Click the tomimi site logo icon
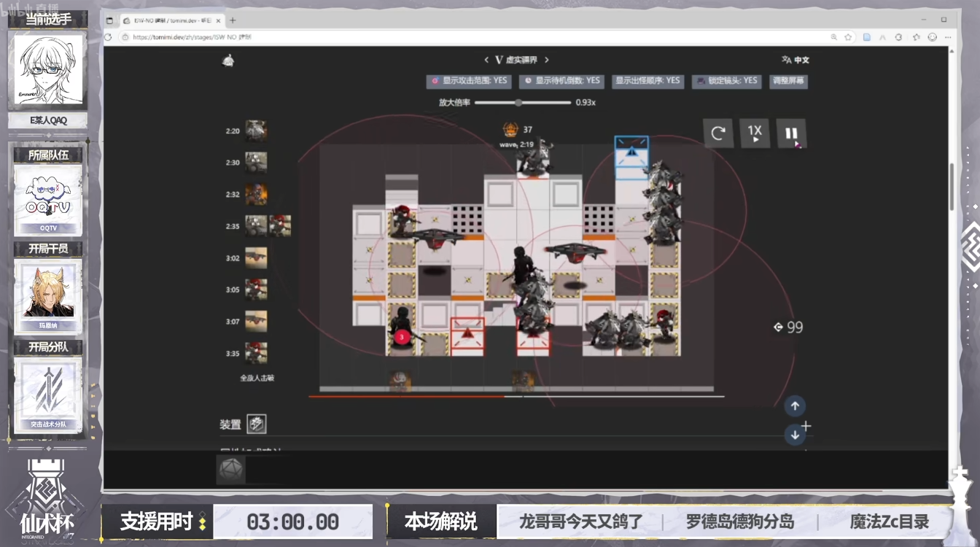Screen dimensions: 980x547 pyautogui.click(x=228, y=61)
